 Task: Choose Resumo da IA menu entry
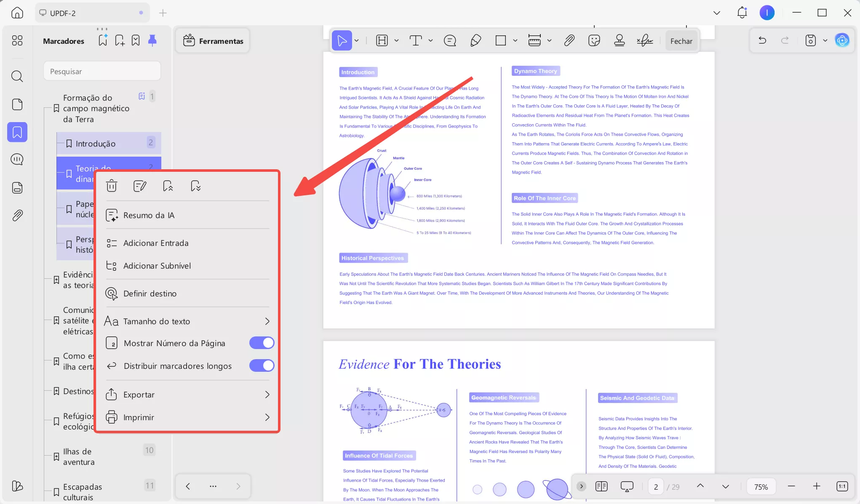pos(149,215)
